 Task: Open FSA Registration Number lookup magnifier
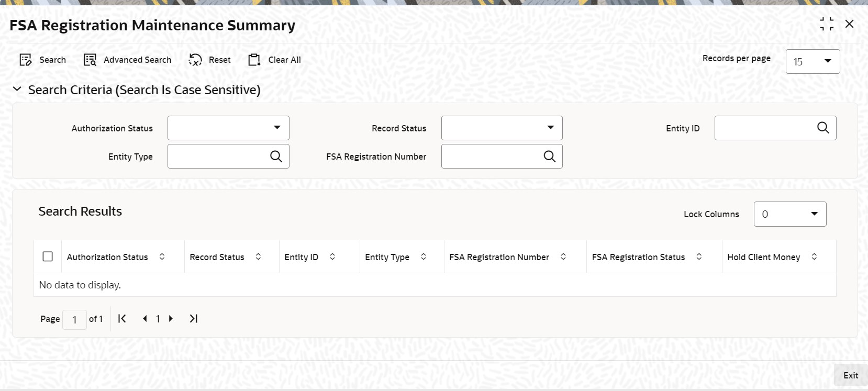click(549, 156)
